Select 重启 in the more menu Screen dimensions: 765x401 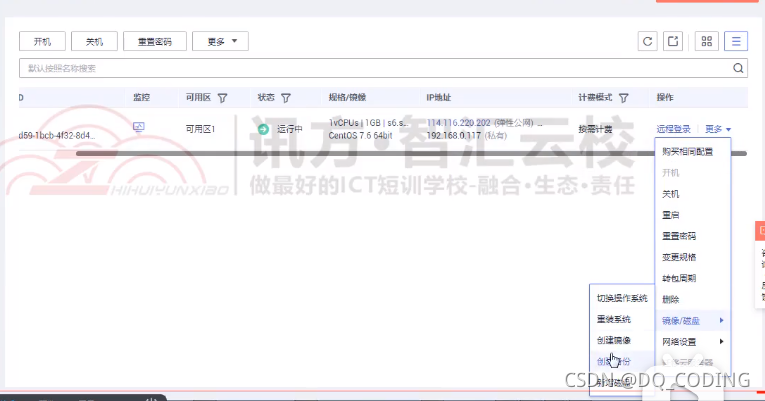[670, 215]
